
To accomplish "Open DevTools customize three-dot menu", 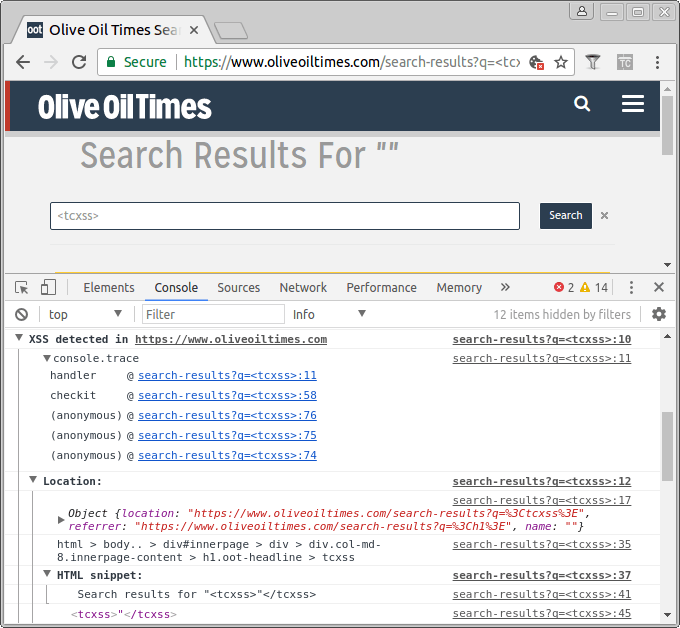I will tap(631, 287).
